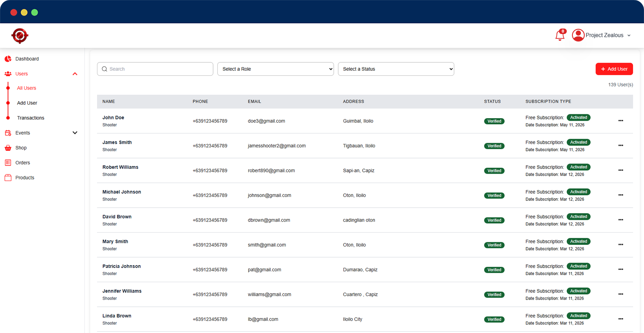Go to All Users in sidebar
The width and height of the screenshot is (644, 333).
coord(27,88)
